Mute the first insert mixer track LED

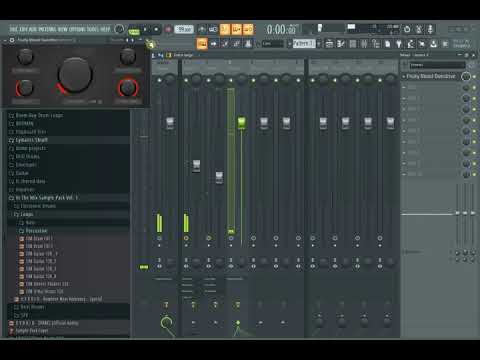[x=186, y=80]
